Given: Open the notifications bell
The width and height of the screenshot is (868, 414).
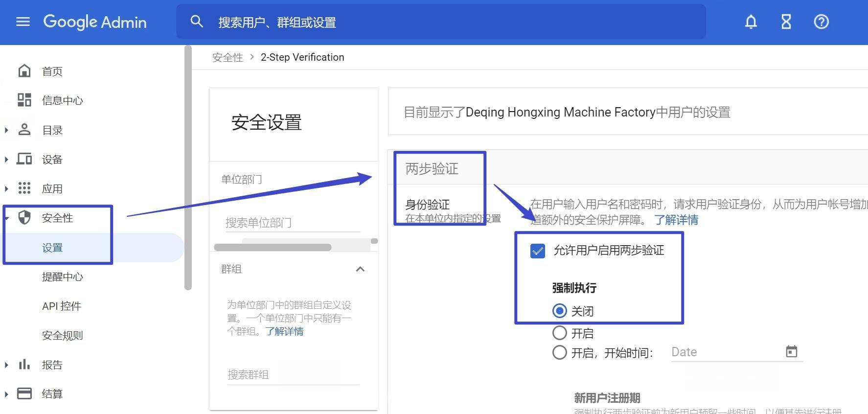Looking at the screenshot, I should (x=751, y=22).
